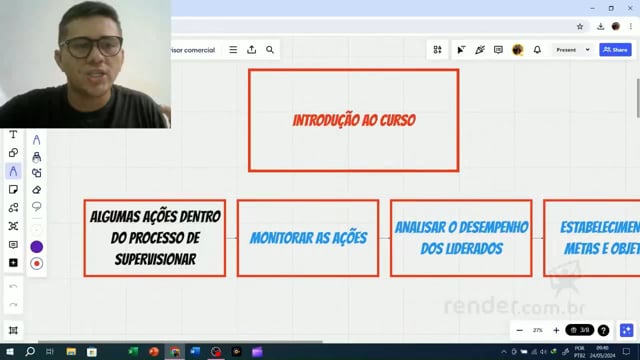Open the apps grid icon in top bar

coord(437,50)
